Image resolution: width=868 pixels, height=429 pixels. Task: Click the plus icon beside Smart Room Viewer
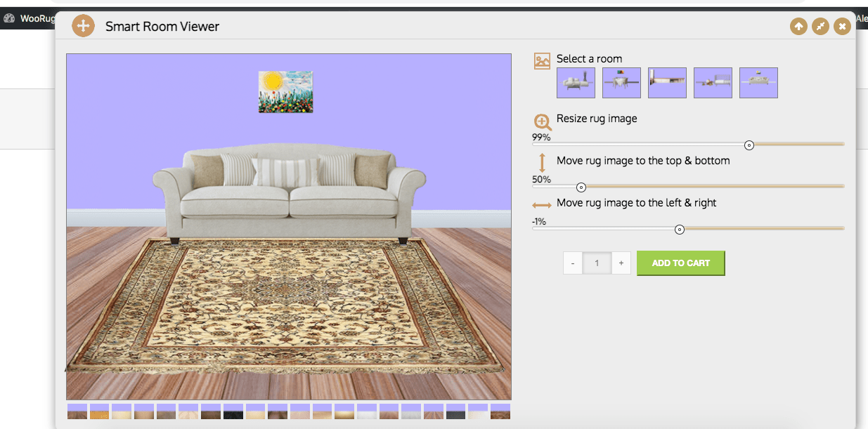[x=83, y=25]
